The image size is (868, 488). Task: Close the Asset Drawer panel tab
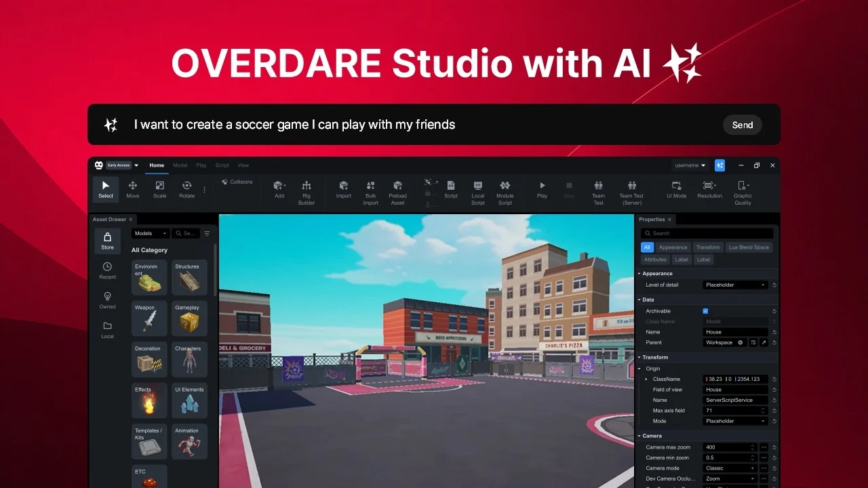[x=131, y=220]
